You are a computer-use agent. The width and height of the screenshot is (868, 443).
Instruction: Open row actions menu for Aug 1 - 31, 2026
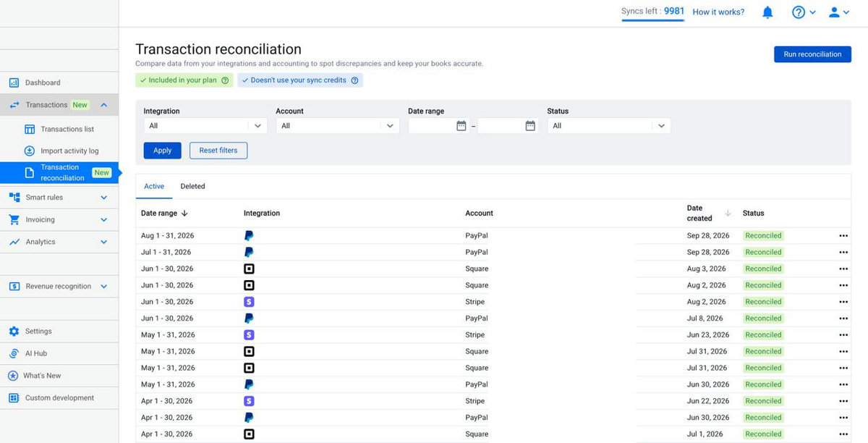tap(843, 236)
